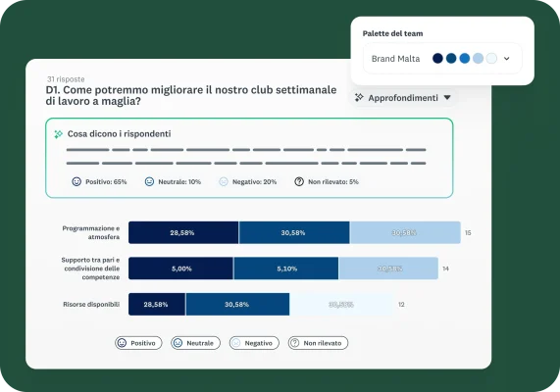
Task: Click the Cosa dicono i rispondenti heading
Action: [x=119, y=134]
